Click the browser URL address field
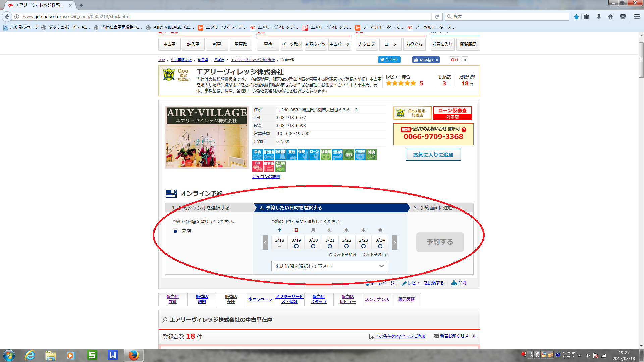Image resolution: width=644 pixels, height=362 pixels. (x=226, y=17)
